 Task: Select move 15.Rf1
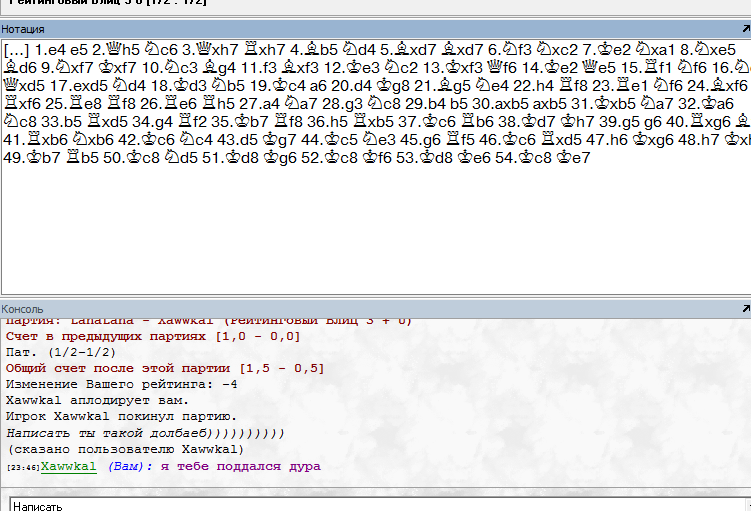(645, 68)
